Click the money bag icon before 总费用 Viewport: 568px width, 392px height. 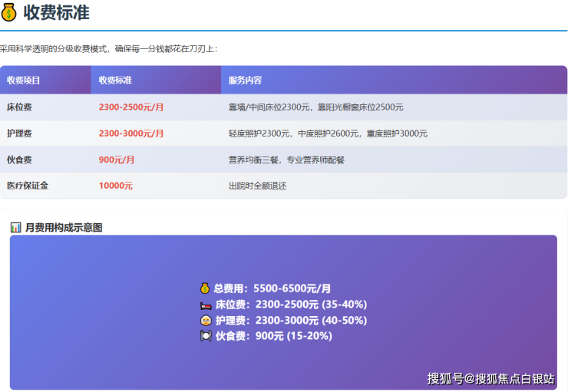click(205, 288)
